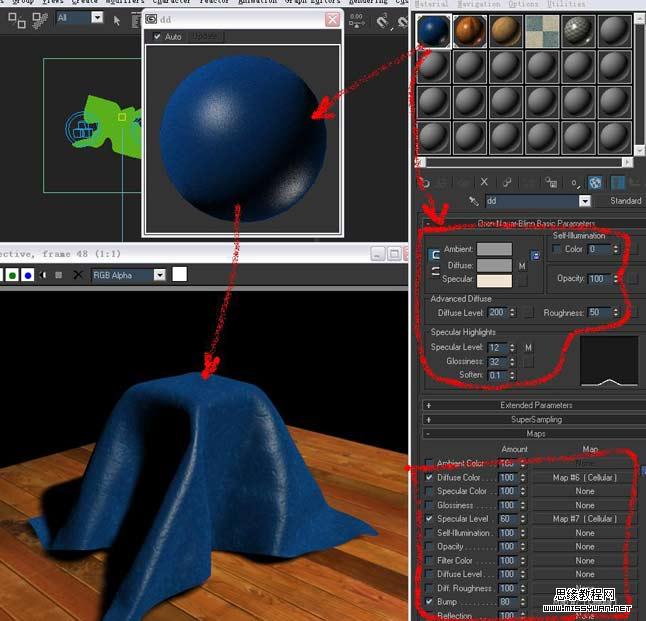The image size is (646, 621).
Task: Uncheck the Specular Level map checkbox
Action: [429, 519]
